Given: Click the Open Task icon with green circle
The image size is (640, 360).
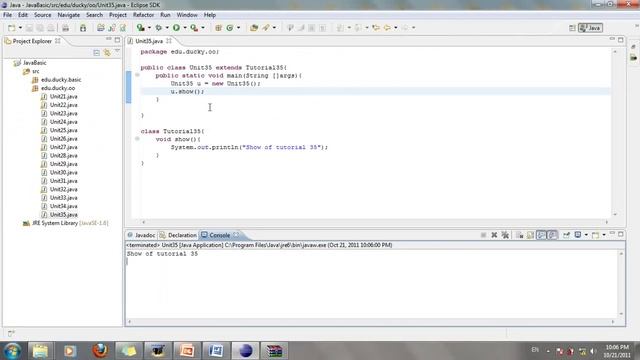Looking at the screenshot, I should tap(230, 28).
